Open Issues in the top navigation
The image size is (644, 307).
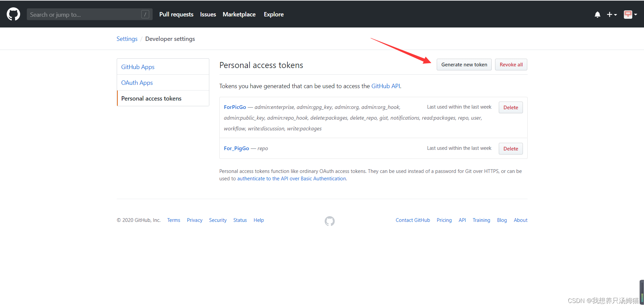click(208, 14)
